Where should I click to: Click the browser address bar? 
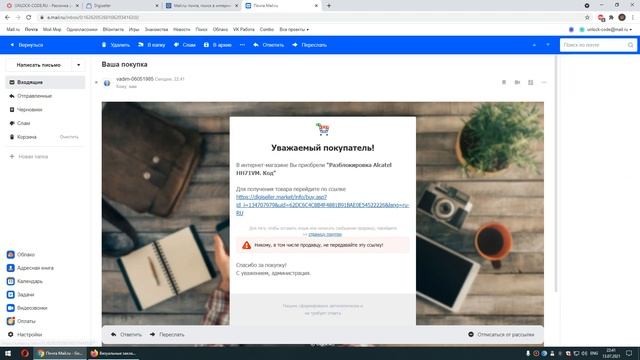312,18
